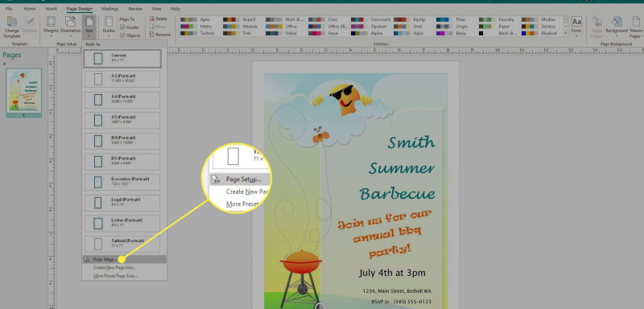Click Create New Page Size menu entry
This screenshot has width=644, height=309.
(114, 267)
